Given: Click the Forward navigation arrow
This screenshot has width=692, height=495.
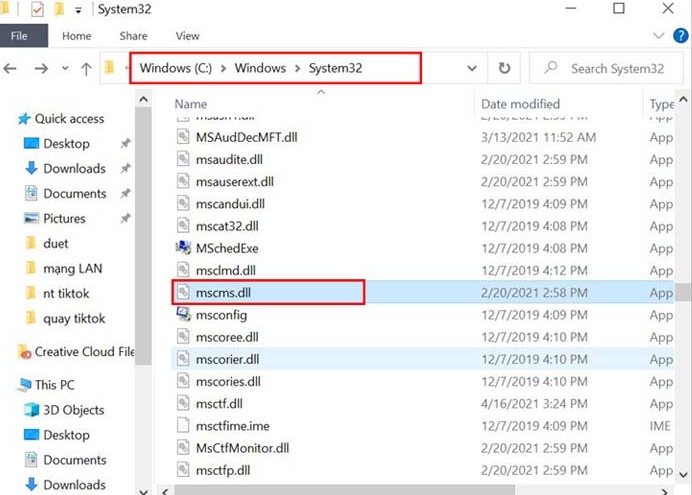Looking at the screenshot, I should [41, 68].
